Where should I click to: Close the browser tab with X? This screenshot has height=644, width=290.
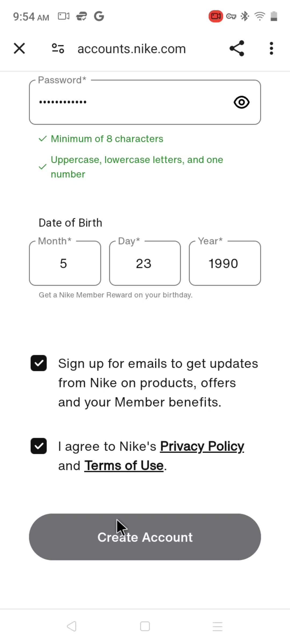(19, 49)
